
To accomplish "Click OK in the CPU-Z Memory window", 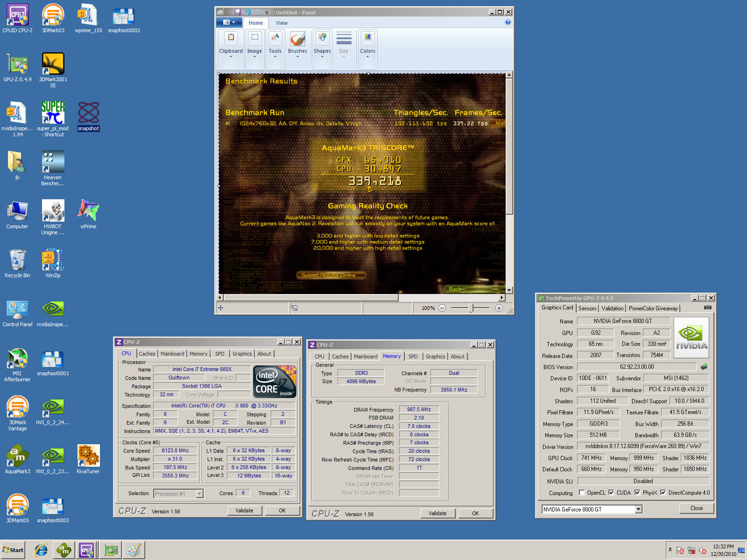I will pyautogui.click(x=476, y=513).
